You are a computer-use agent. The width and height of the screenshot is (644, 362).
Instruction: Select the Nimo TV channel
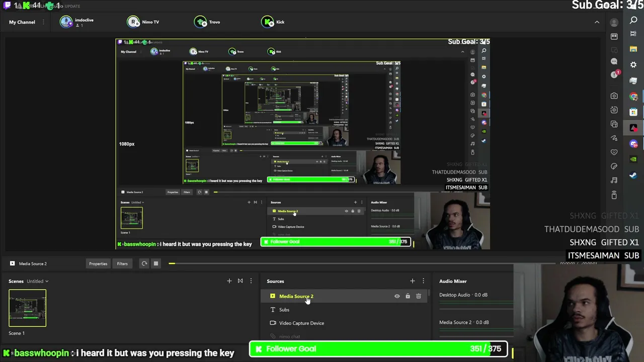pyautogui.click(x=143, y=22)
